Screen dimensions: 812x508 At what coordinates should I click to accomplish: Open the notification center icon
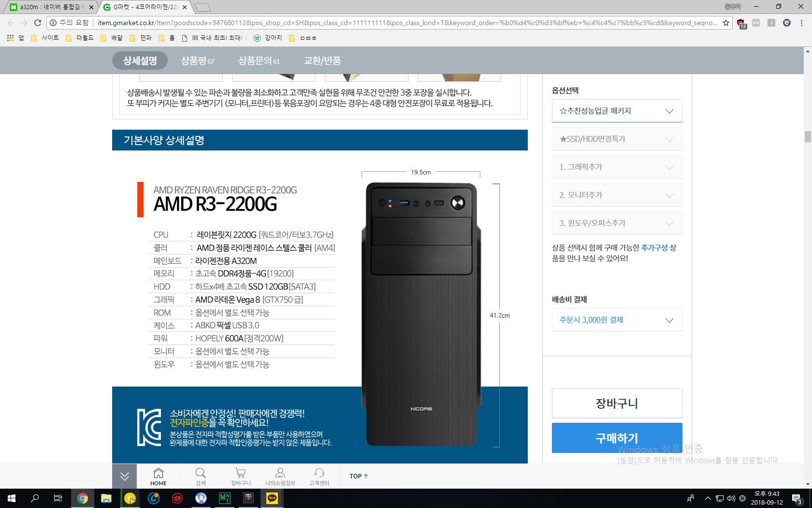[x=797, y=498]
